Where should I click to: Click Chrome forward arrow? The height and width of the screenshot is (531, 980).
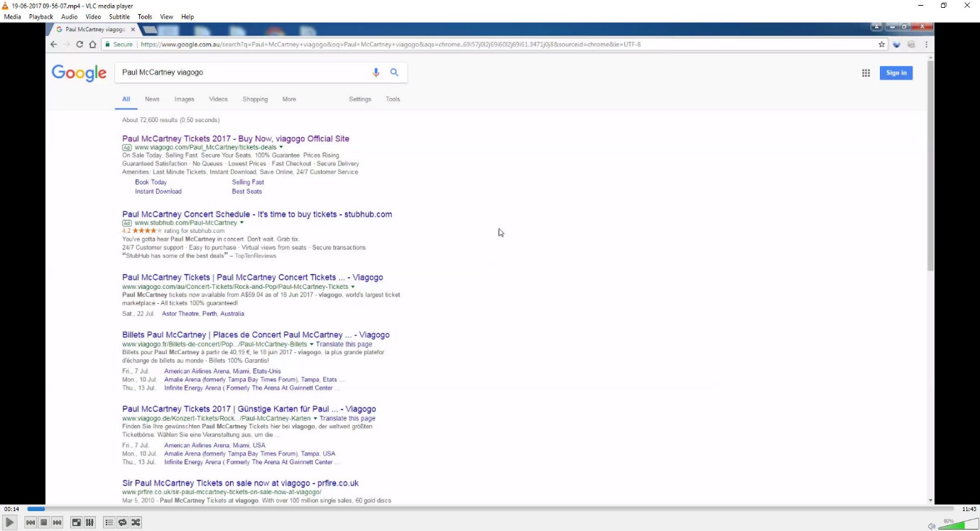click(67, 44)
